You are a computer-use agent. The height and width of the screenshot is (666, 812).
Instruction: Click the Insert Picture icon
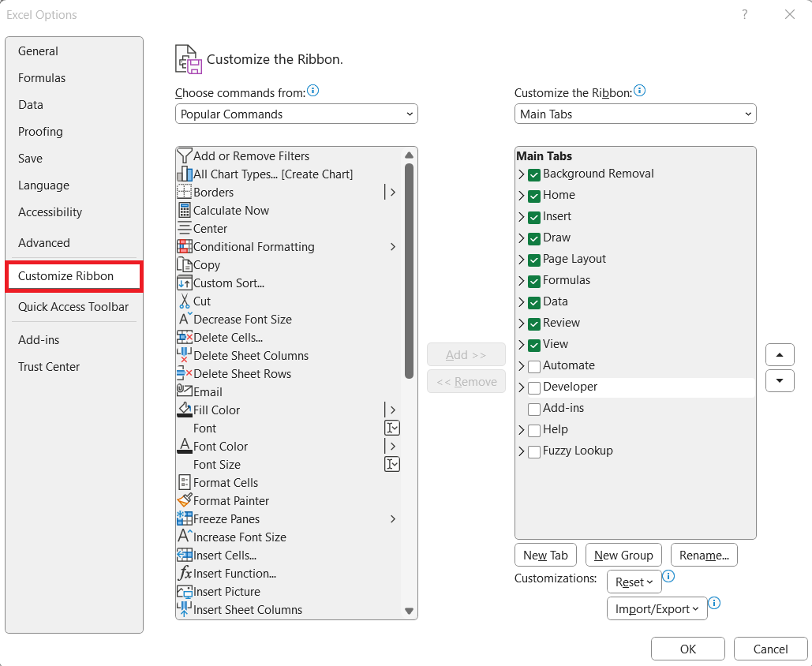tap(185, 591)
